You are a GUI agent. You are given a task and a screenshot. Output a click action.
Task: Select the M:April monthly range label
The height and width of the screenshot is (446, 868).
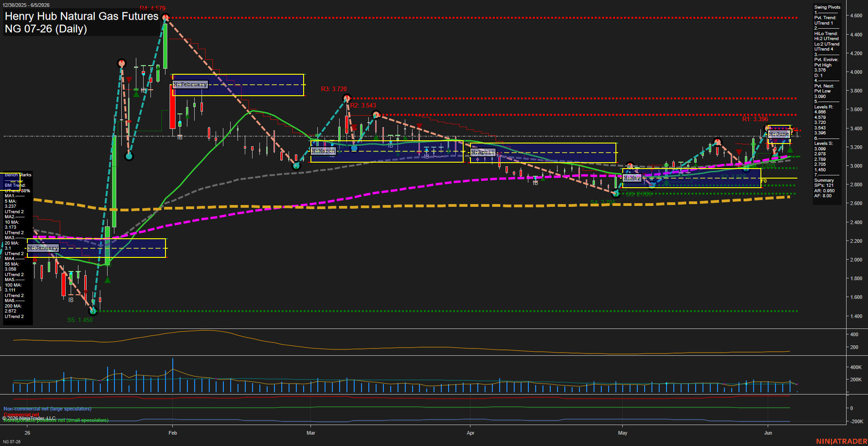483,152
